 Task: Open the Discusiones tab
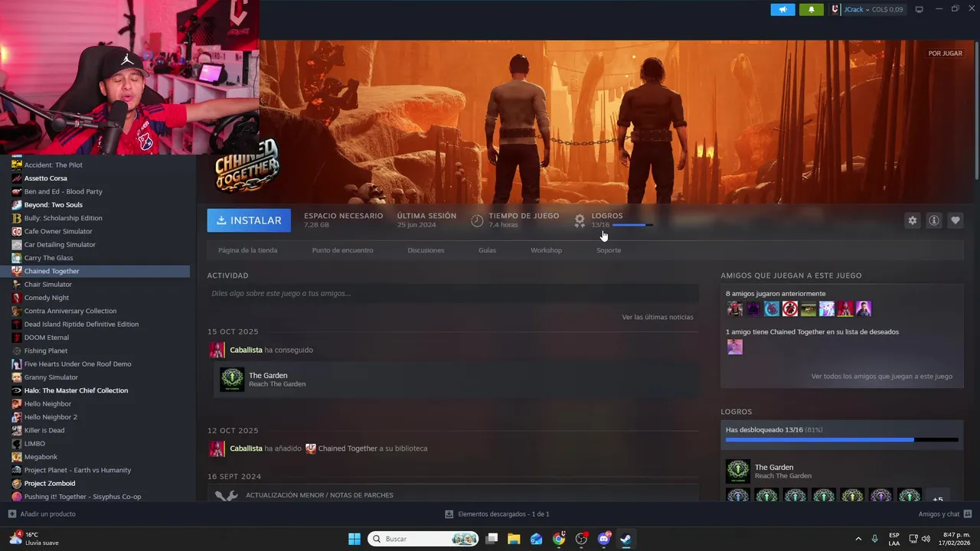(426, 250)
